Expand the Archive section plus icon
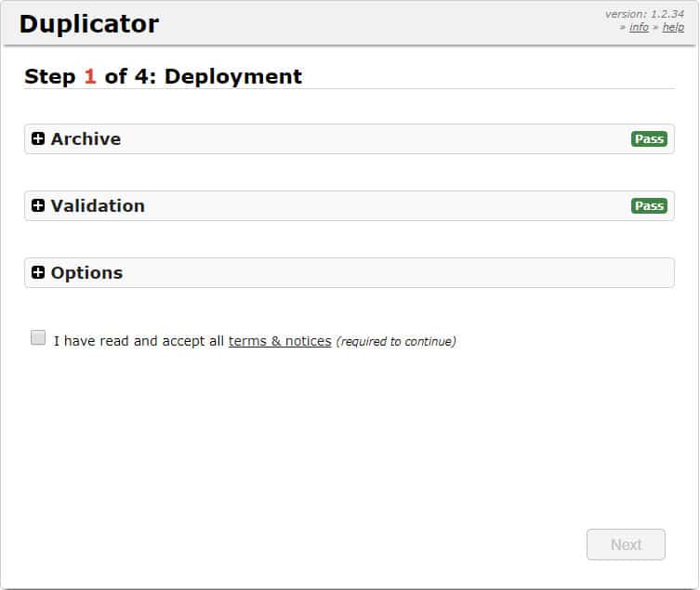The height and width of the screenshot is (590, 700). [38, 138]
